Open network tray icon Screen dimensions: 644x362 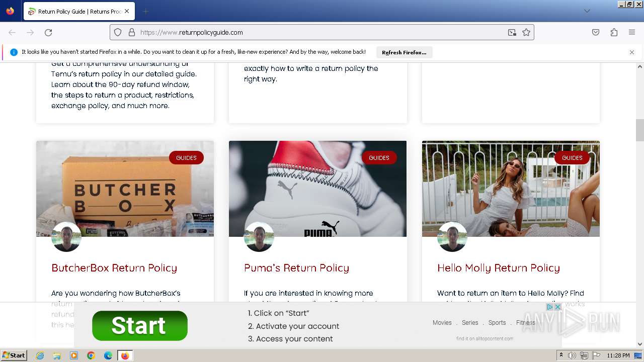[584, 355]
